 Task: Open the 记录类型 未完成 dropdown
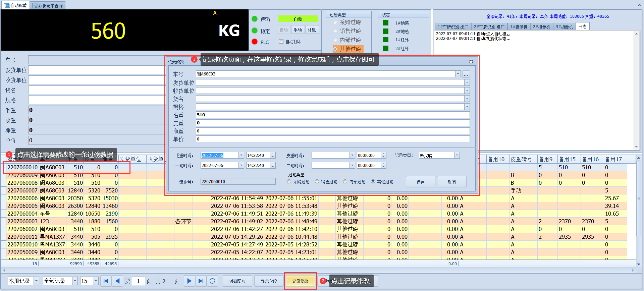point(457,155)
